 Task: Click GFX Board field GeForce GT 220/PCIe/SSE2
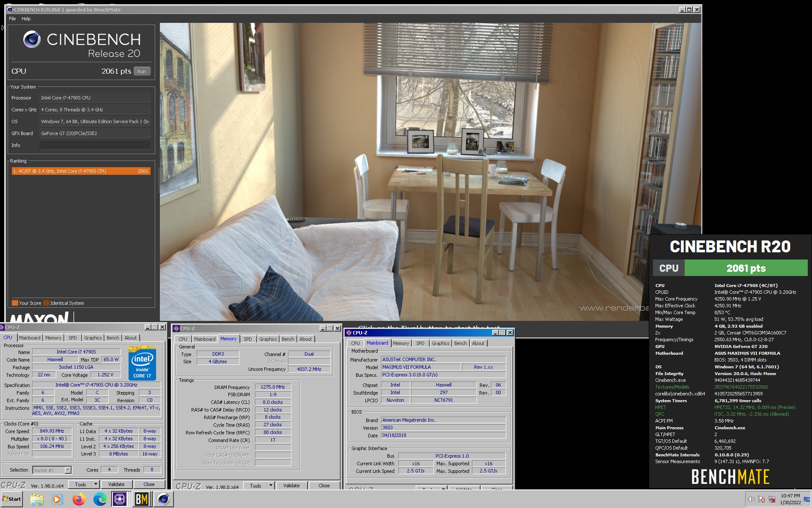[95, 133]
